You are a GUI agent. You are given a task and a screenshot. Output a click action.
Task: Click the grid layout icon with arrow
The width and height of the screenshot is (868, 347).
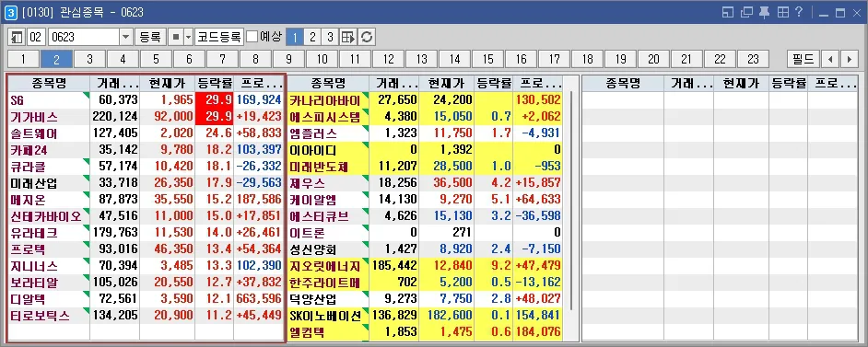347,38
